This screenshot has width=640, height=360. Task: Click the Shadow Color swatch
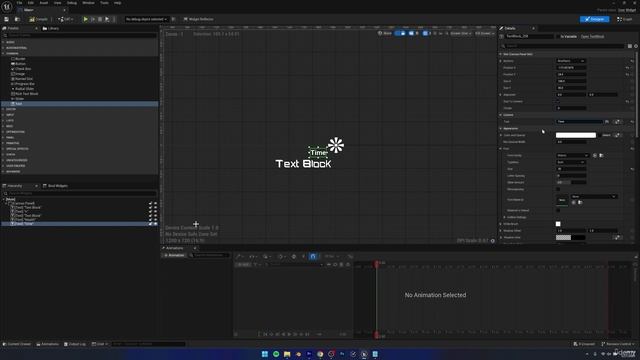click(x=571, y=238)
